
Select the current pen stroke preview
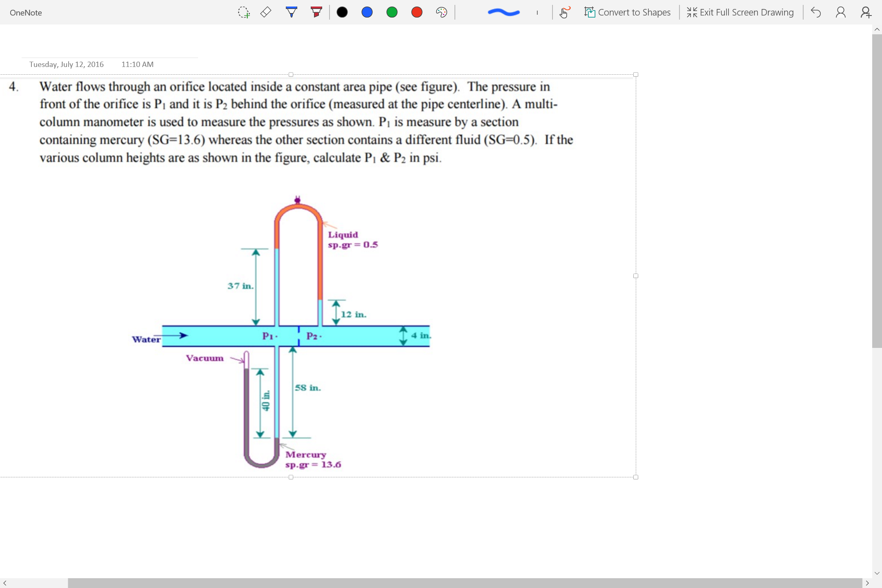(503, 12)
